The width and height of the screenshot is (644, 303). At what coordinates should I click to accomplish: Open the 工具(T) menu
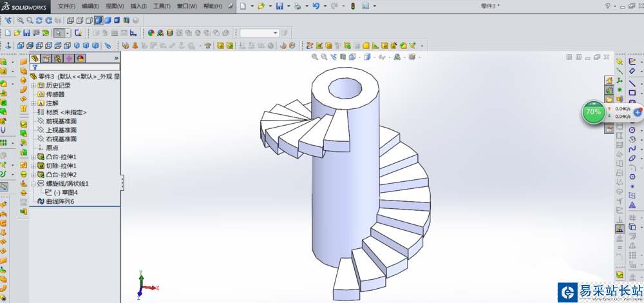(162, 6)
